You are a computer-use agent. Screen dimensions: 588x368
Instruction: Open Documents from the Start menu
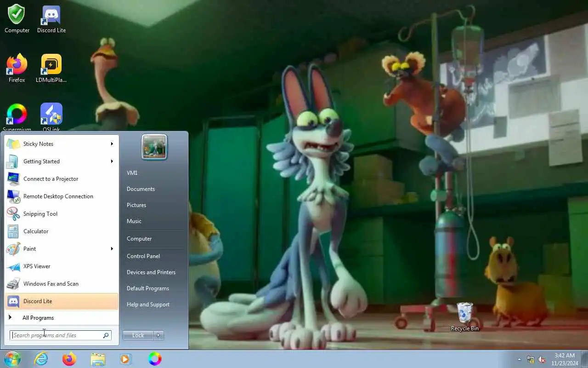coord(141,189)
